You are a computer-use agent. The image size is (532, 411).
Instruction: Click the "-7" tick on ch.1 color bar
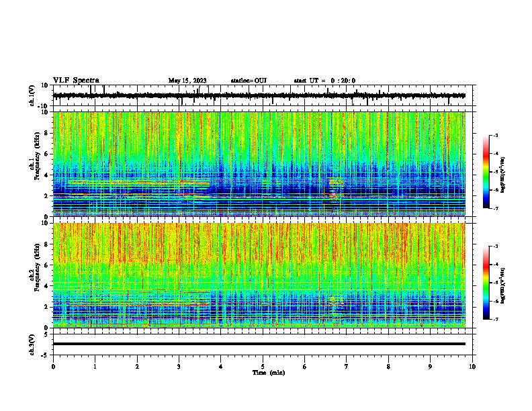(496, 208)
